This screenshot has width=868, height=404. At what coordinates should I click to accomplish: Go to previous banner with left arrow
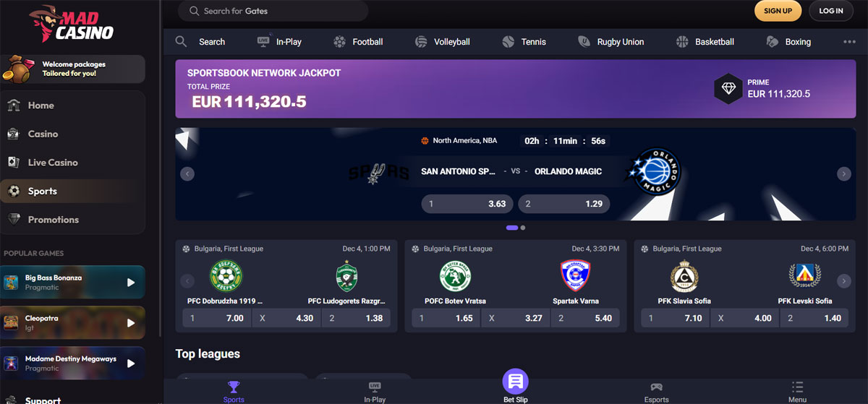click(x=187, y=173)
